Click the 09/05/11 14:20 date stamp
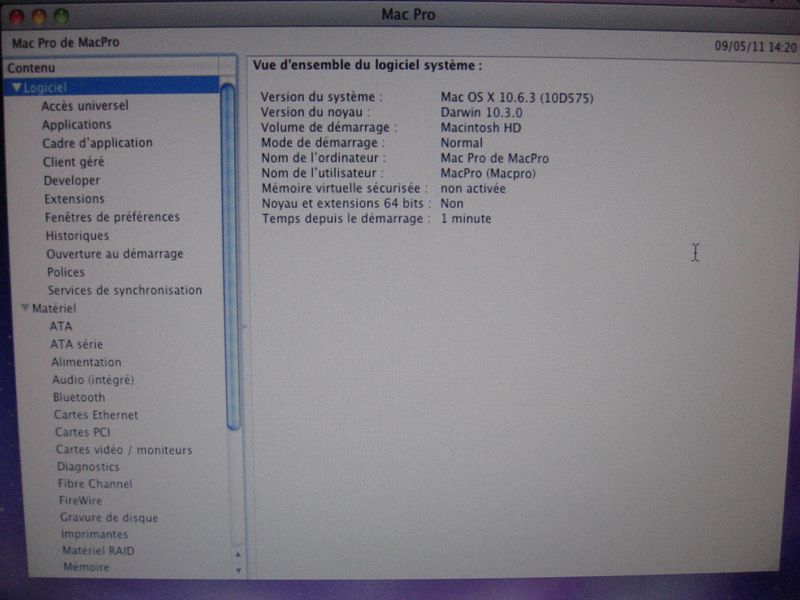Image resolution: width=800 pixels, height=600 pixels. [x=755, y=47]
